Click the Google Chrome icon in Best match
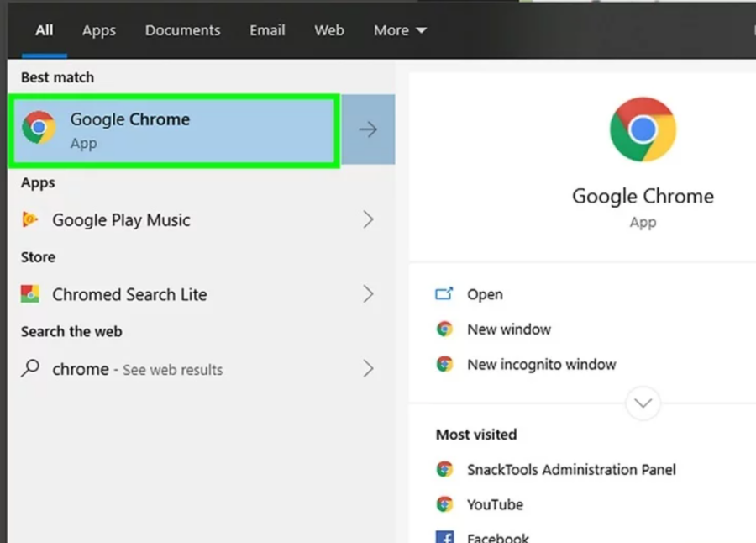This screenshot has height=543, width=756. [39, 128]
